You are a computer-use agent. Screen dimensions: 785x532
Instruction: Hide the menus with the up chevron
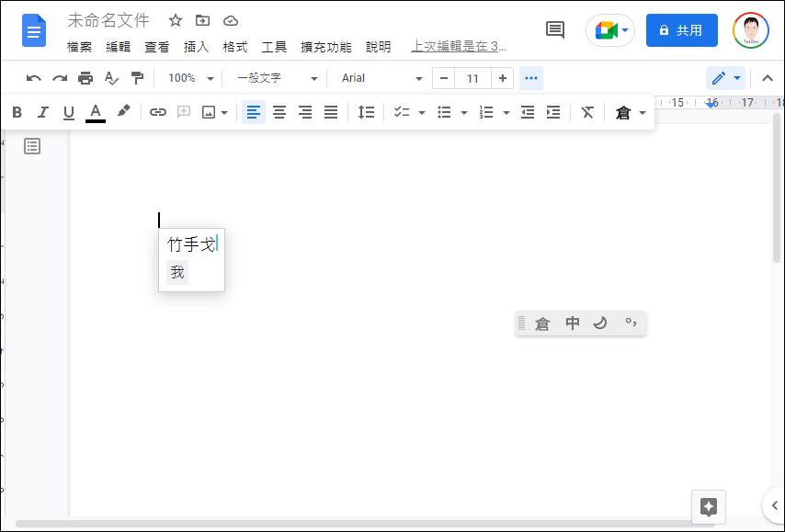[x=768, y=79]
